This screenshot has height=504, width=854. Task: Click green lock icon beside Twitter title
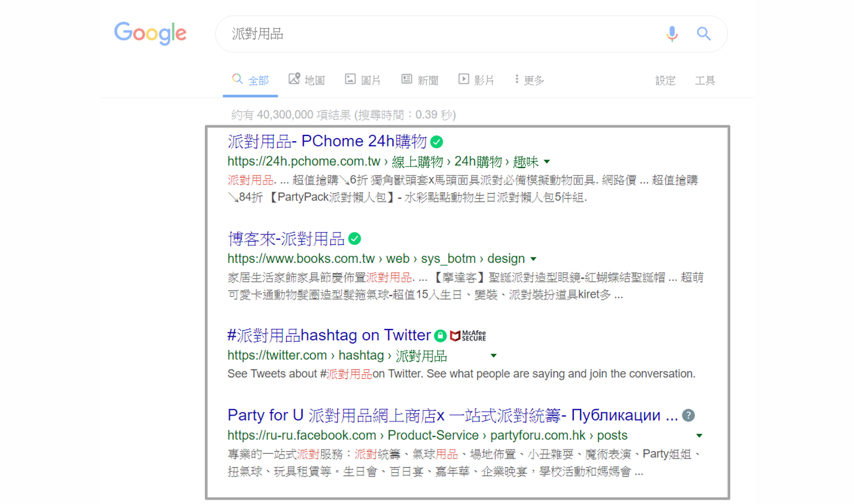[x=440, y=336]
